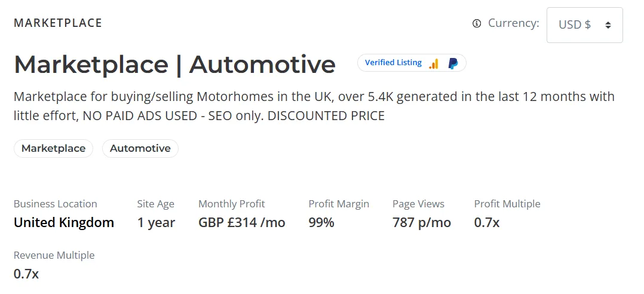Click the 0.7x Profit Multiple value
Image resolution: width=644 pixels, height=294 pixels.
click(487, 223)
